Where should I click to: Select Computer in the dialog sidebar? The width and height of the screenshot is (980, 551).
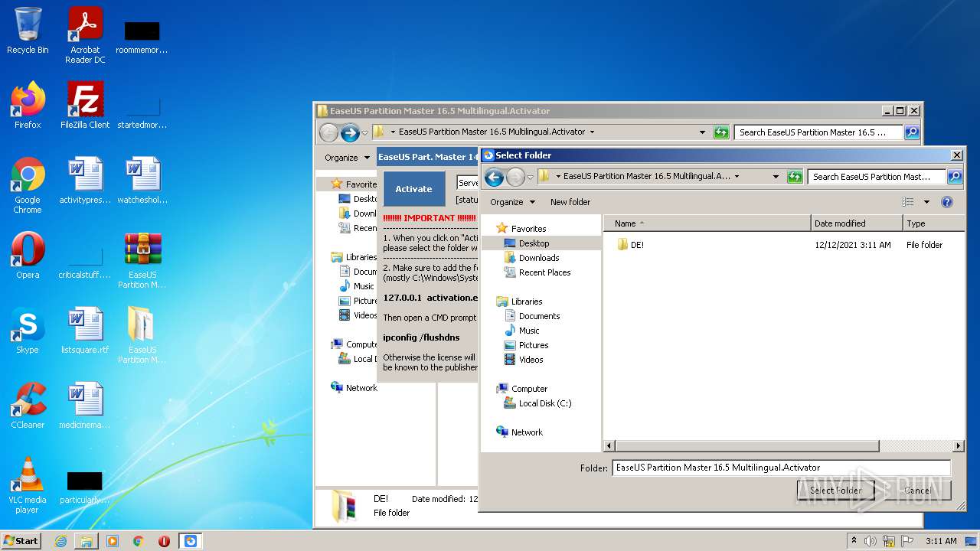[529, 389]
